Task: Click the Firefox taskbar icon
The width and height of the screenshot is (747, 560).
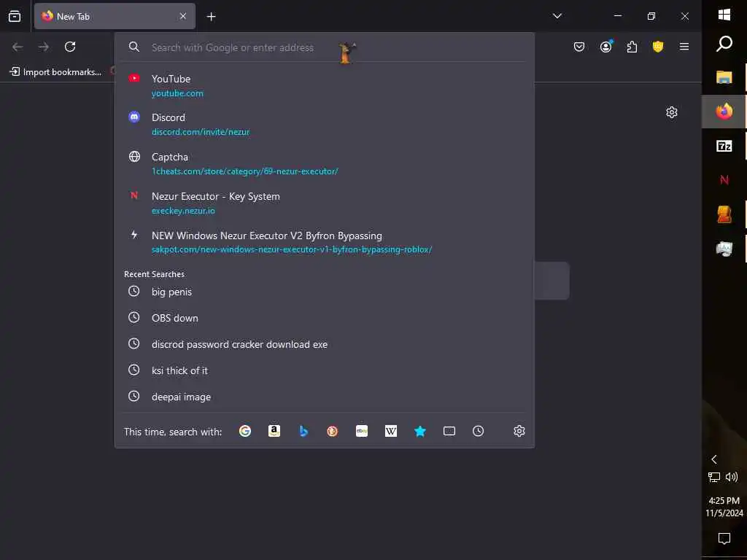Action: point(724,112)
